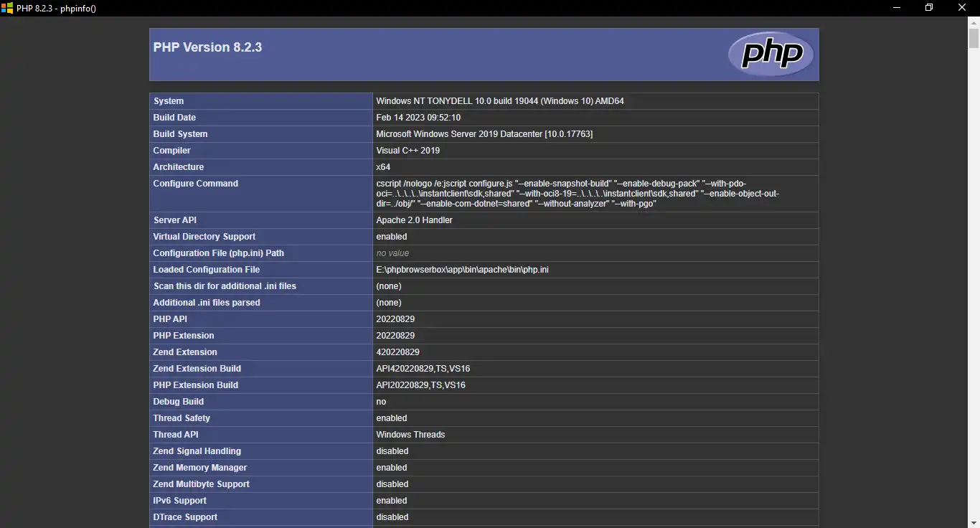
Task: Click 'enabled' beside Thread Safety
Action: (392, 418)
